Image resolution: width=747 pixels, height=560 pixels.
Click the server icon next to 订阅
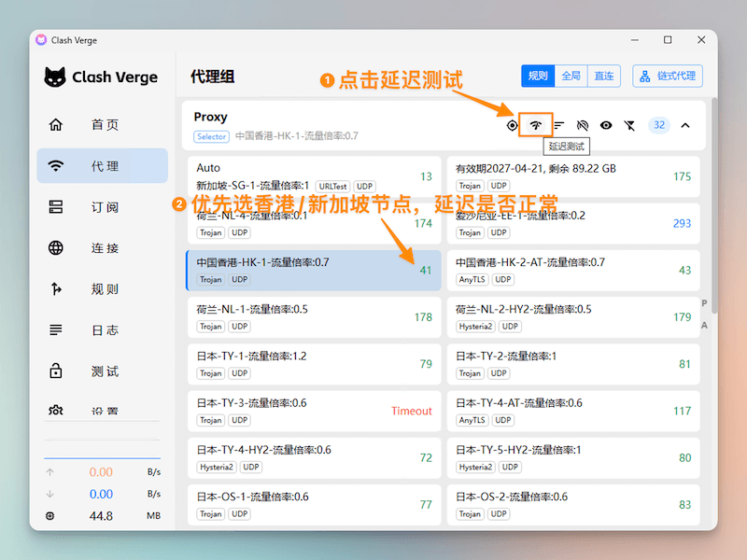tap(56, 206)
